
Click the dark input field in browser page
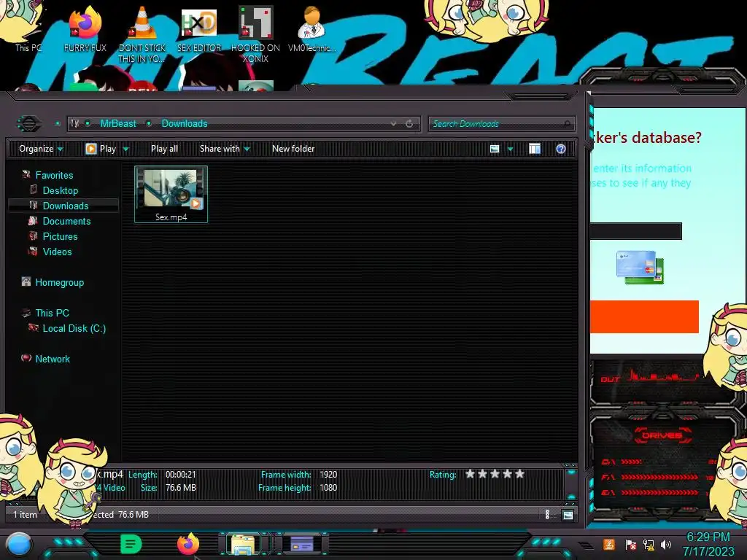coord(636,231)
